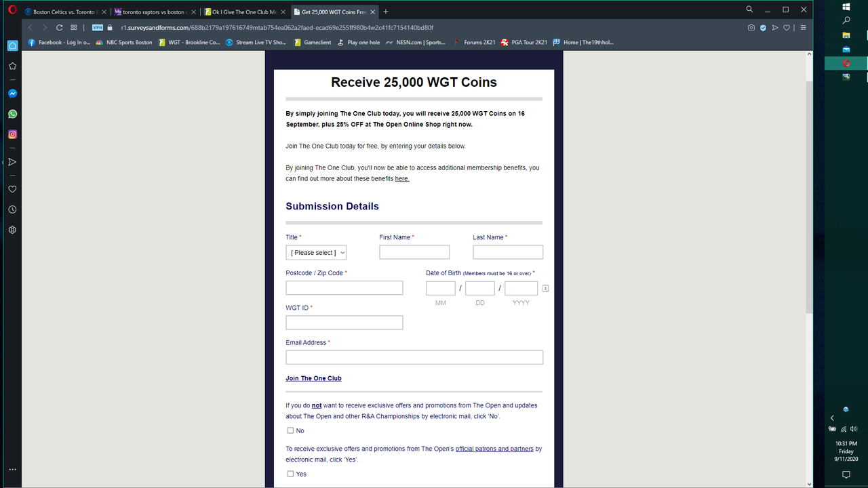
Task: Follow the 'here.' benefits link
Action: pyautogui.click(x=402, y=179)
